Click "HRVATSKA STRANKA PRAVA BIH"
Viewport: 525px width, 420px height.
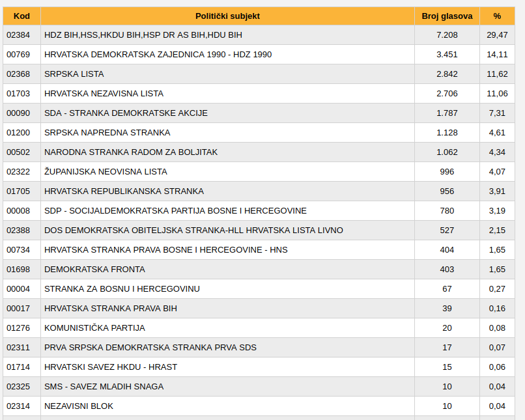coord(111,308)
